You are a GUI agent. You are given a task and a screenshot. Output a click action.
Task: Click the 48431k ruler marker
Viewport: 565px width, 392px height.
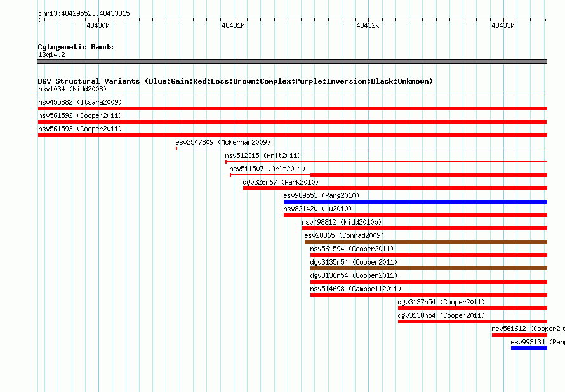click(233, 25)
